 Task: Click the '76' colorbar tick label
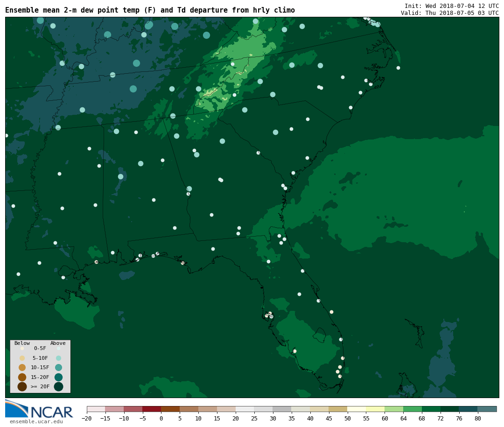pos(459,418)
